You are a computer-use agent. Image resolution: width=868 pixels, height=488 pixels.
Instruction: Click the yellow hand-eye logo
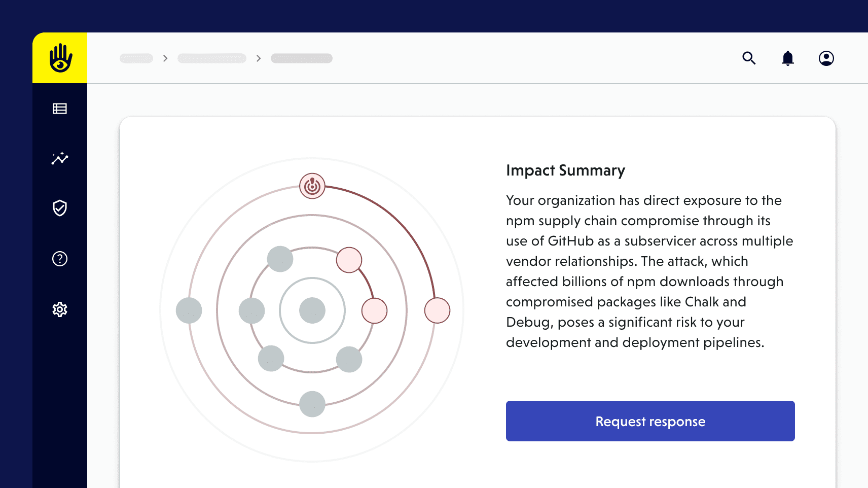(60, 58)
